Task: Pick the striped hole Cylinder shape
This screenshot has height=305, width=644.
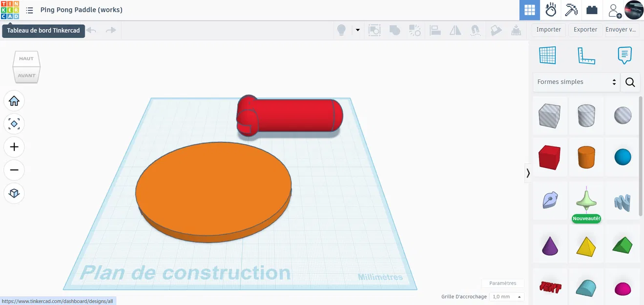Action: pyautogui.click(x=586, y=116)
